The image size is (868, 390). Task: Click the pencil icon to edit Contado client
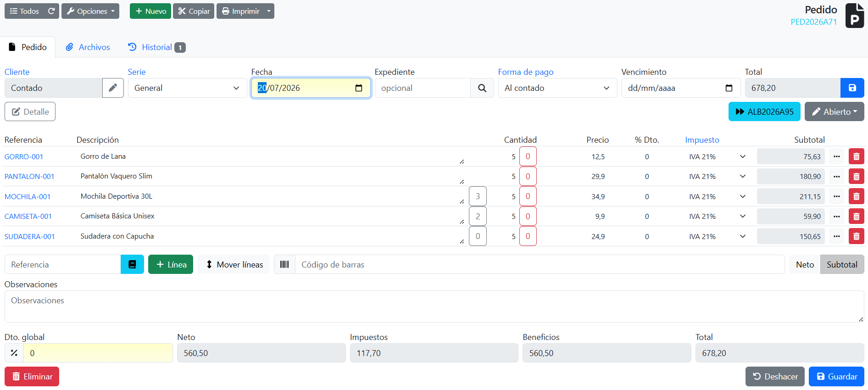113,88
